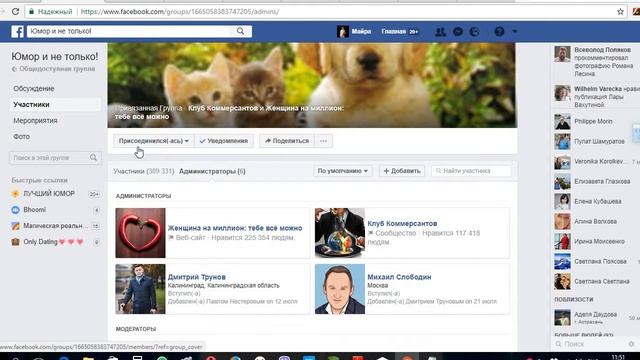The image size is (640, 360).
Task: Open friend requests icon in top bar
Action: pos(440,31)
